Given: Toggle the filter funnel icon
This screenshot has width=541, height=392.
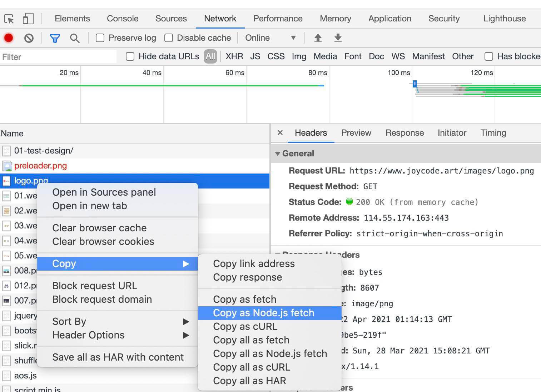Looking at the screenshot, I should 55,38.
